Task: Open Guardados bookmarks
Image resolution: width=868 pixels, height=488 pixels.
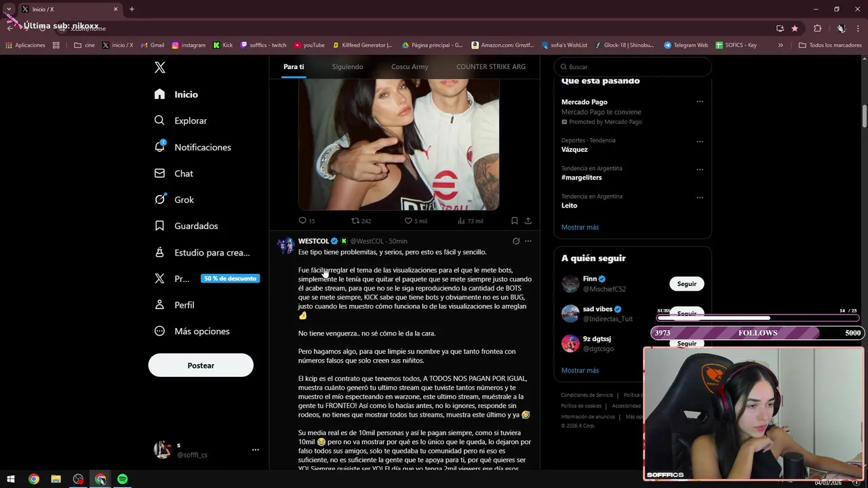Action: [x=186, y=226]
